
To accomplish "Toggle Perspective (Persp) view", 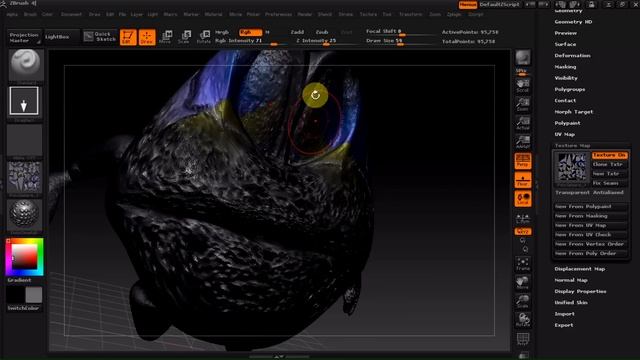I will [x=522, y=161].
